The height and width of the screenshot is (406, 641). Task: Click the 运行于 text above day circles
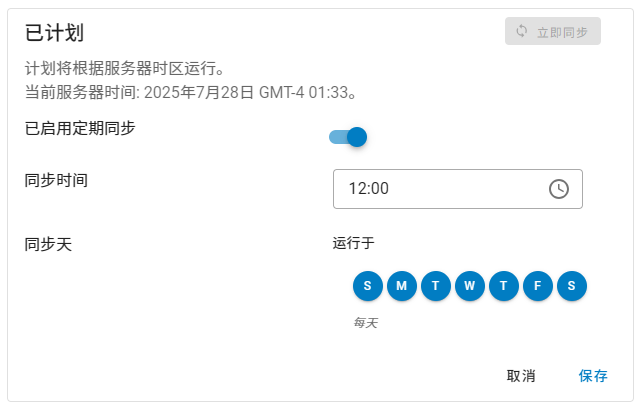pyautogui.click(x=353, y=242)
